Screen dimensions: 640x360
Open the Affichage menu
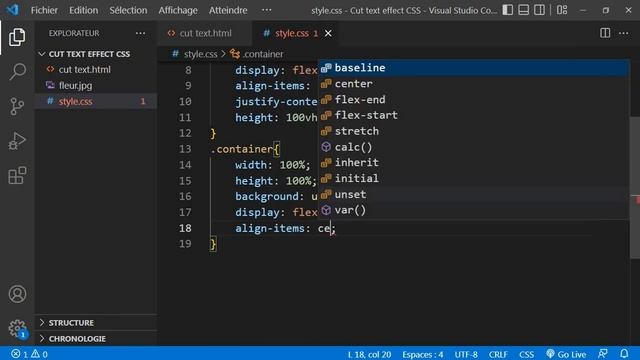click(178, 10)
